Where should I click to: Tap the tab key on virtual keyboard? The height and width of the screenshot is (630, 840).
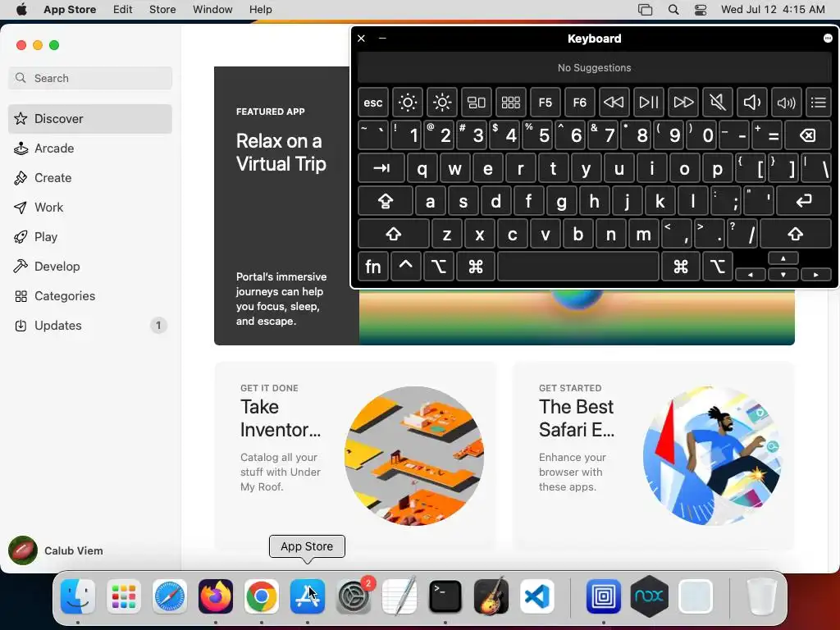pyautogui.click(x=381, y=168)
